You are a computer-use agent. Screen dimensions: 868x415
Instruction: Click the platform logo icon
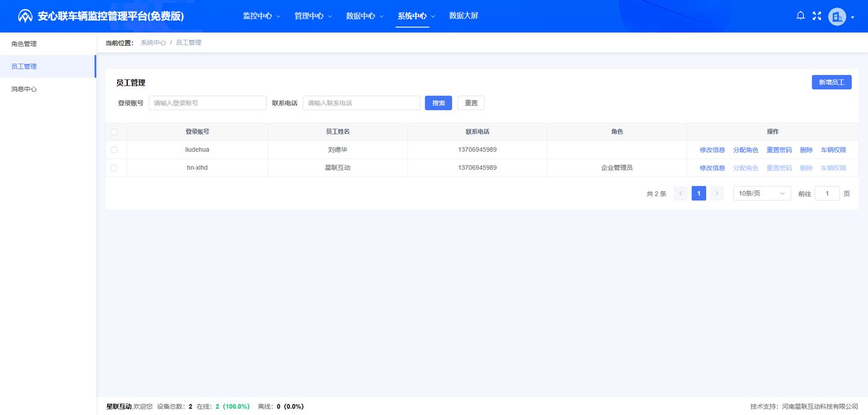coord(25,16)
